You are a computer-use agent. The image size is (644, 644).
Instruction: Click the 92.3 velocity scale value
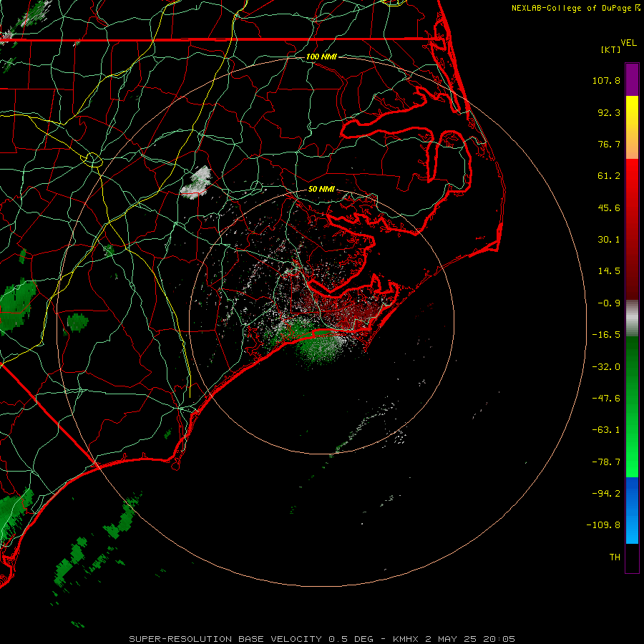[x=609, y=112]
